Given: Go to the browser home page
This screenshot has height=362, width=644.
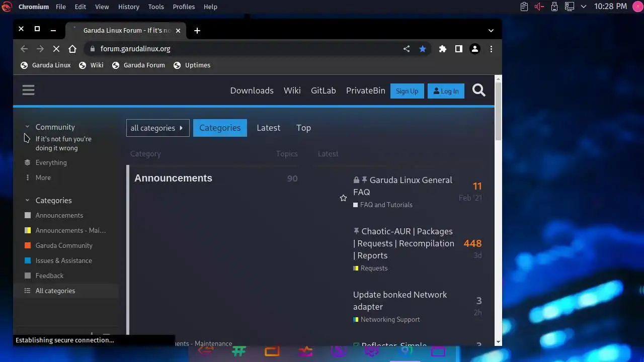Looking at the screenshot, I should pos(72,49).
